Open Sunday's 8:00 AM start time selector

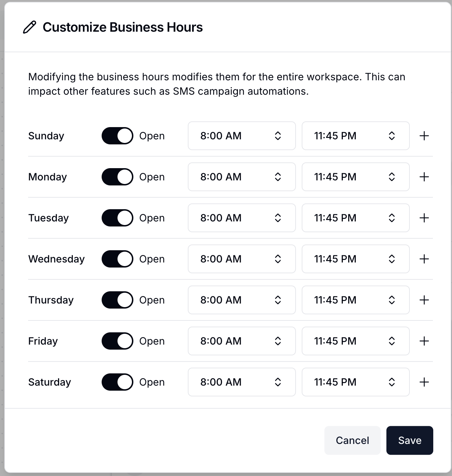(241, 136)
